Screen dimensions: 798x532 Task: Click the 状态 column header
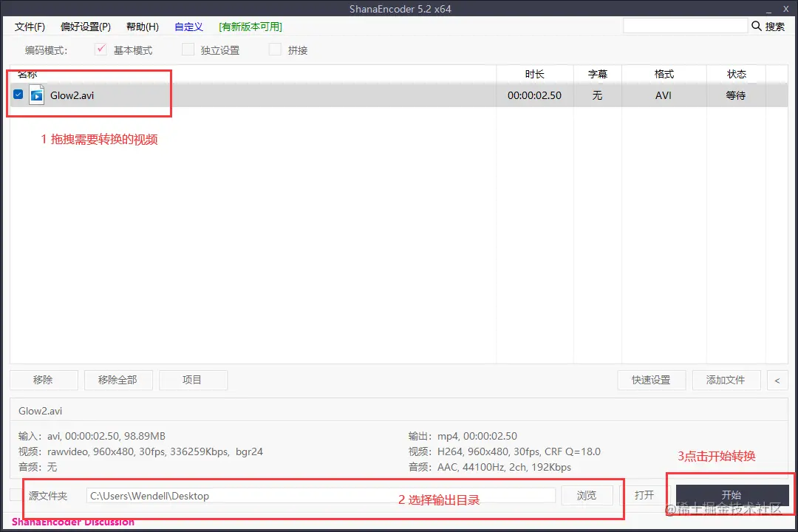(737, 75)
